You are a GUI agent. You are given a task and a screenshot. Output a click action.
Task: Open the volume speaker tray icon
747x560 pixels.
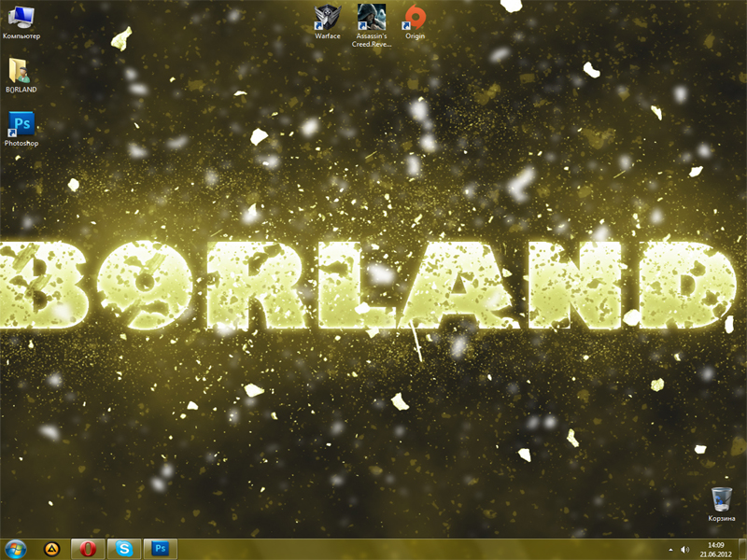click(x=684, y=550)
